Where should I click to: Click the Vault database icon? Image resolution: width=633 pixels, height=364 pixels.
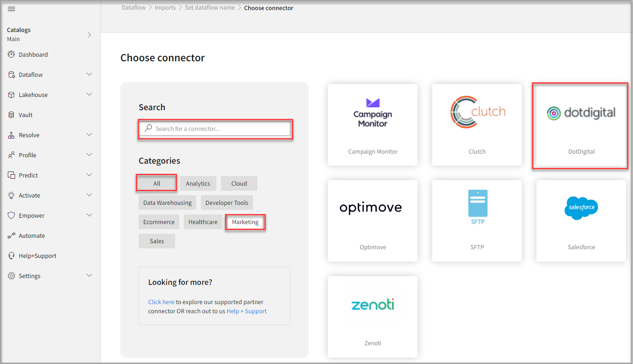click(x=11, y=115)
